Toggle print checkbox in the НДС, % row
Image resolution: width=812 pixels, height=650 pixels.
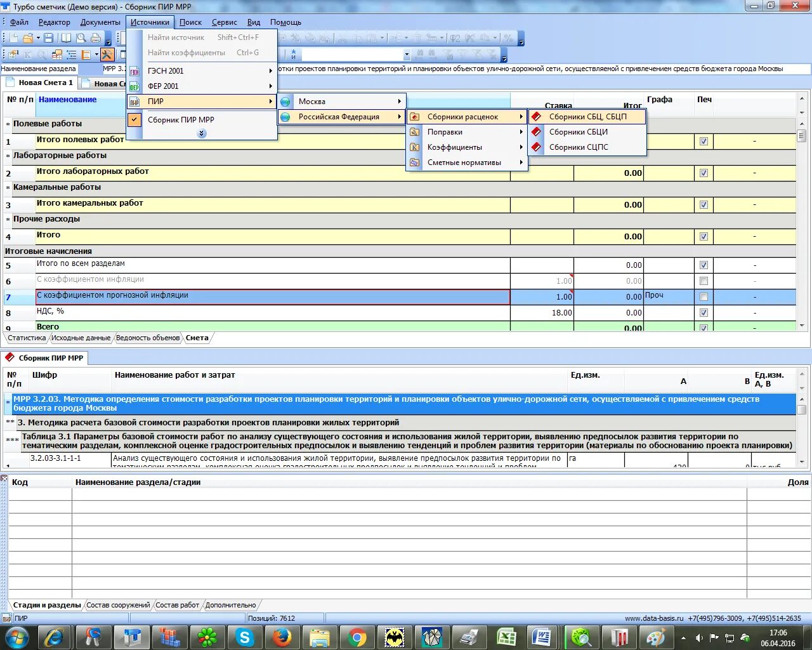[704, 312]
